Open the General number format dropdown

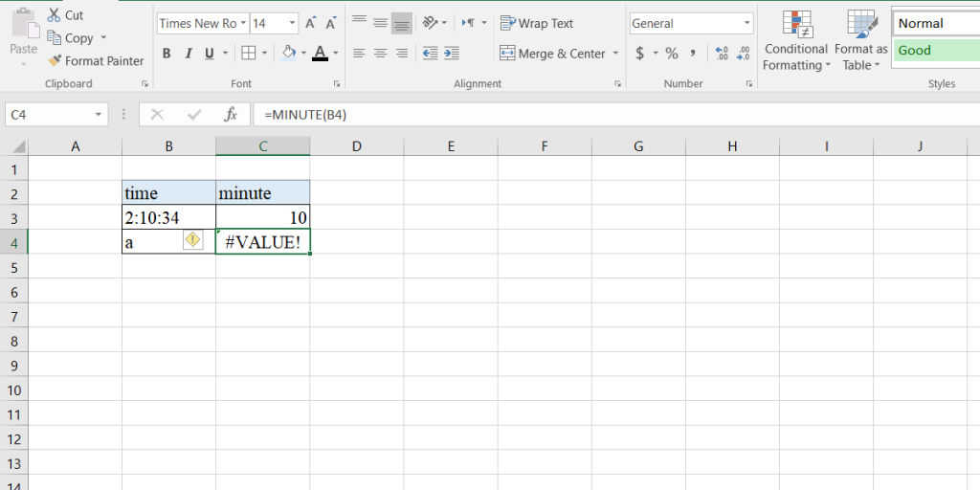[746, 24]
